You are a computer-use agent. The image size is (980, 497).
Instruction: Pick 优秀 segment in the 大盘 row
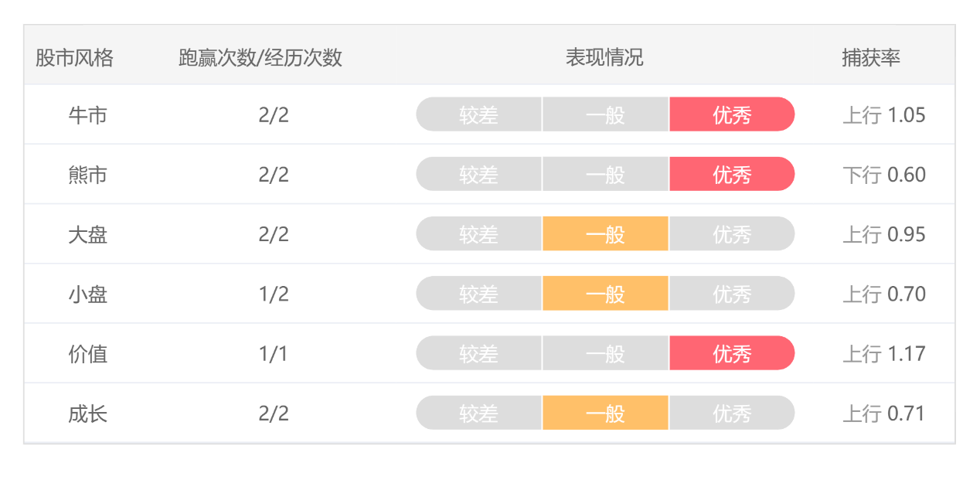tap(732, 233)
